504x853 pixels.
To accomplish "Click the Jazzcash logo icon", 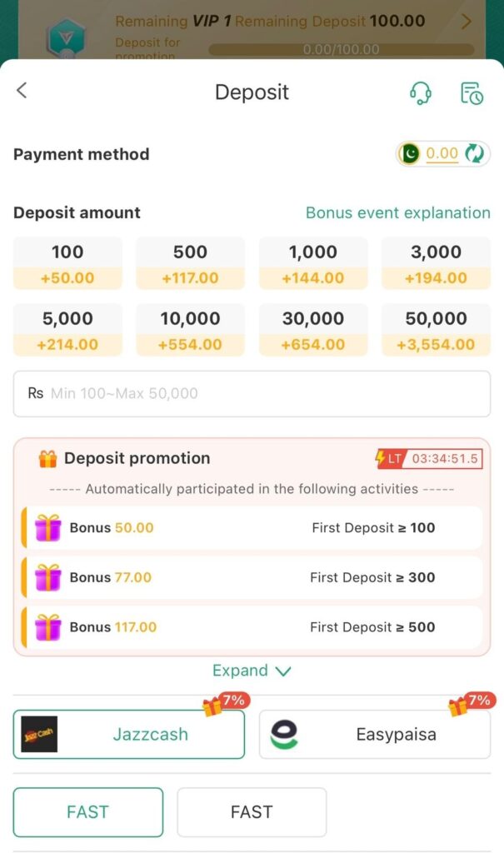I will [39, 734].
